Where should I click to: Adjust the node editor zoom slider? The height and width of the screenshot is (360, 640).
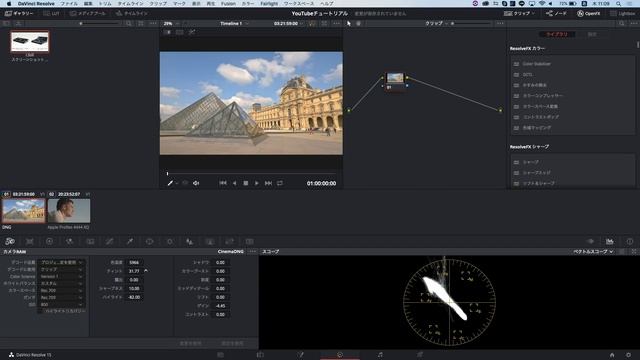point(471,24)
